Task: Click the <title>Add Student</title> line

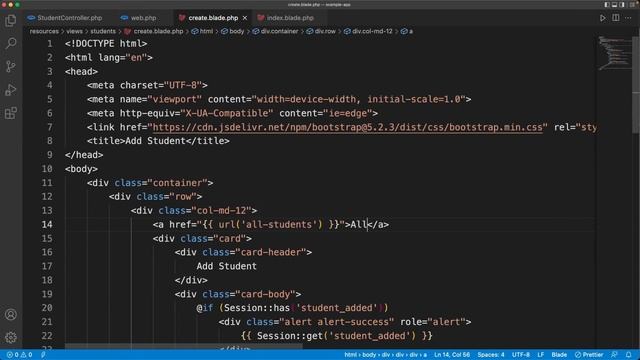Action: pos(158,141)
